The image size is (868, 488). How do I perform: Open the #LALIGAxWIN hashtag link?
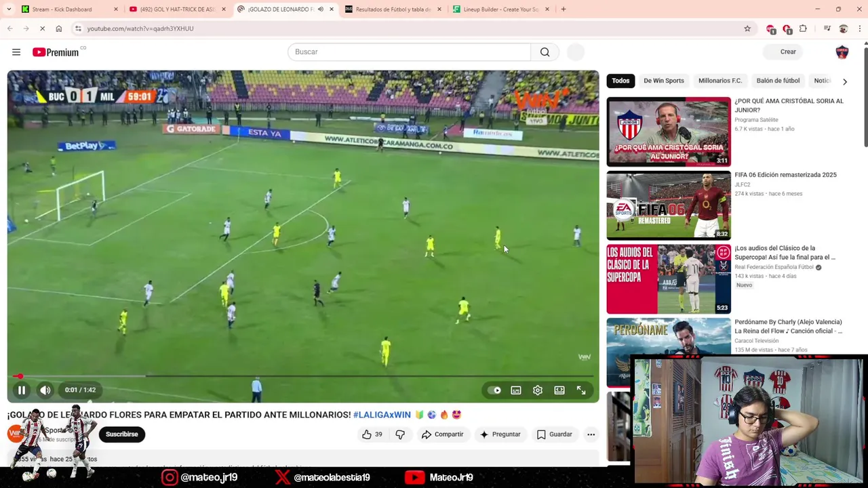point(382,415)
